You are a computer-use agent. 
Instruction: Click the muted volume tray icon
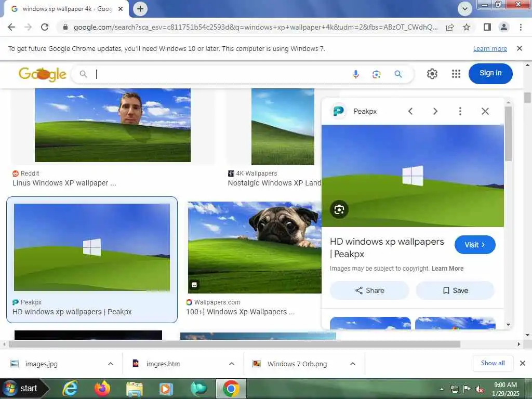tap(480, 389)
